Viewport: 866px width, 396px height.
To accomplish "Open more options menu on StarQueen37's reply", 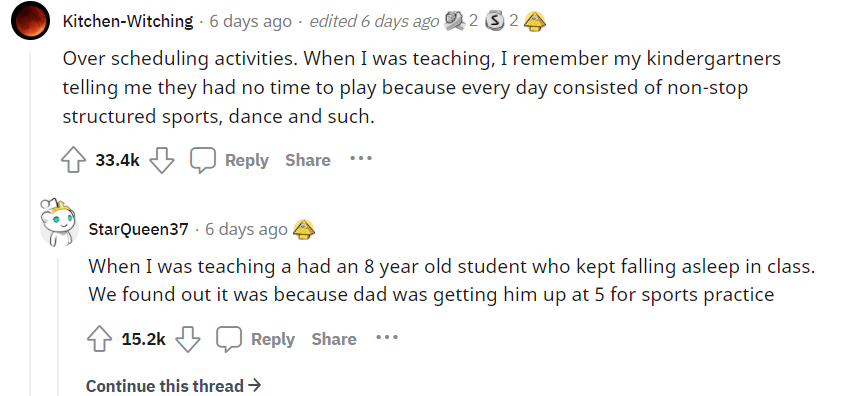I will click(387, 338).
